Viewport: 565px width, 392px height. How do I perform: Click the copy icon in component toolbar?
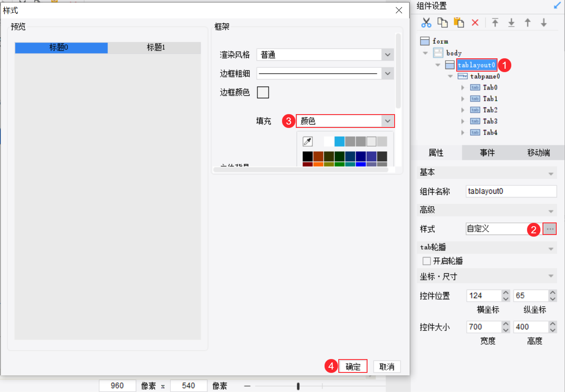[x=442, y=22]
